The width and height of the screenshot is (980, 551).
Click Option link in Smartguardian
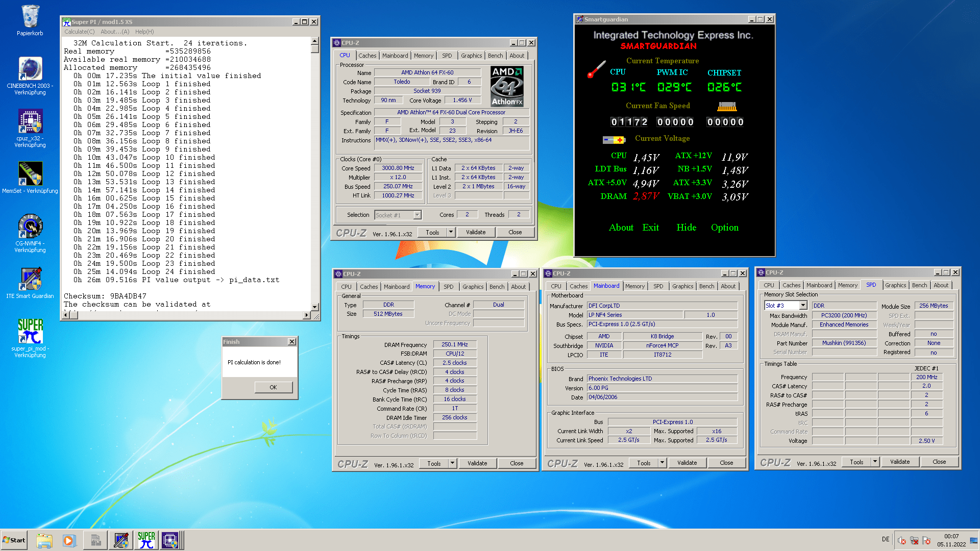tap(725, 228)
